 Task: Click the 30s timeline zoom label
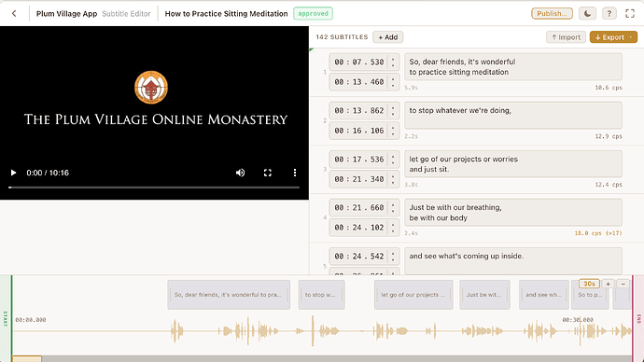click(x=589, y=284)
